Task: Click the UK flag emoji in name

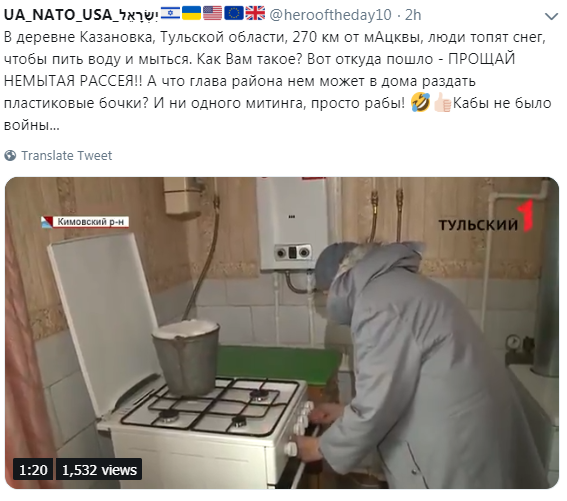Action: 255,13
